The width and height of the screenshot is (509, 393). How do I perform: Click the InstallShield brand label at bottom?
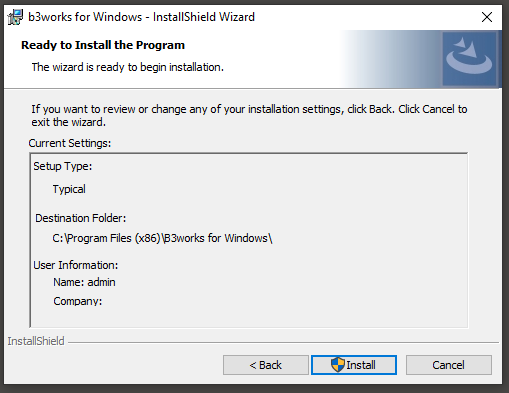(36, 341)
